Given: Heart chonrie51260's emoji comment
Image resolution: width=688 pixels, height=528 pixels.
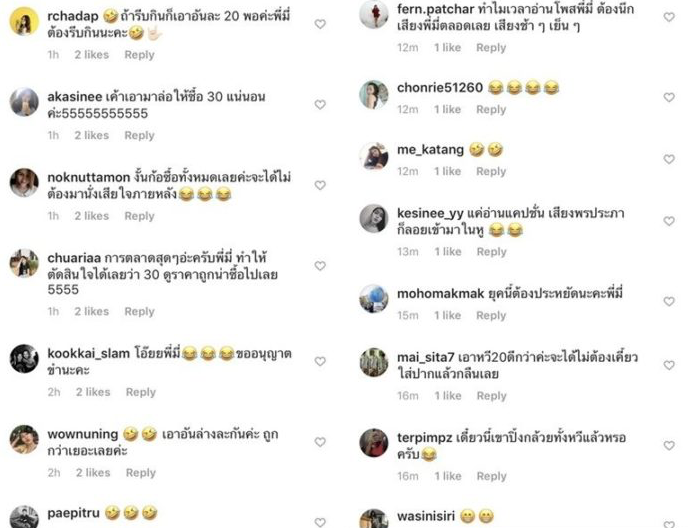Looking at the screenshot, I should (669, 97).
